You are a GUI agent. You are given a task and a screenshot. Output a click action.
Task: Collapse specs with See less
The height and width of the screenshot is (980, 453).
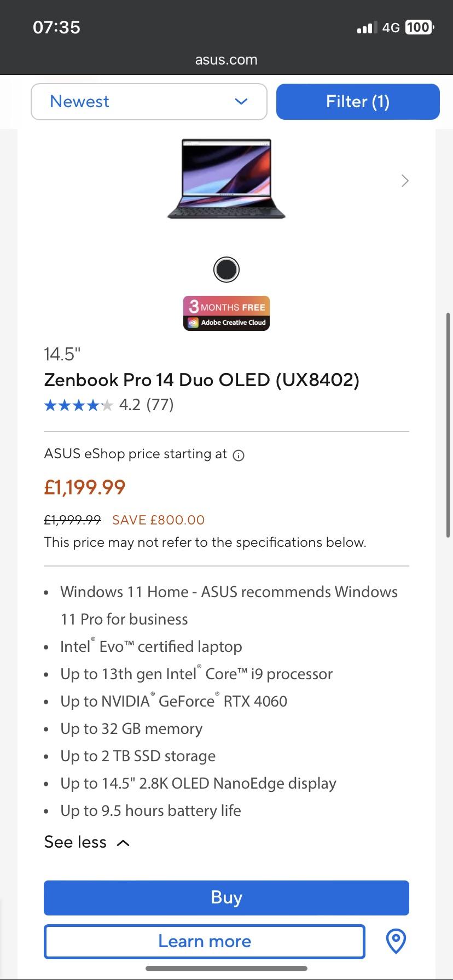[x=75, y=842]
